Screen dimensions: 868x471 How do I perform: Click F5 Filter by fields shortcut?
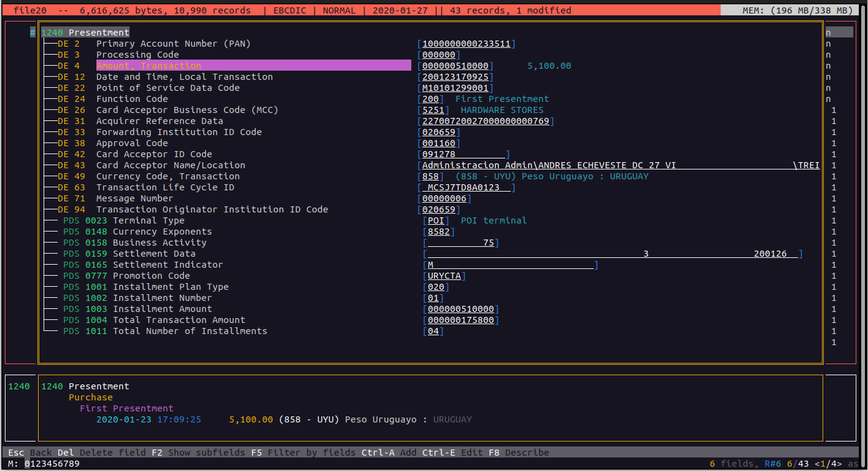click(x=303, y=453)
